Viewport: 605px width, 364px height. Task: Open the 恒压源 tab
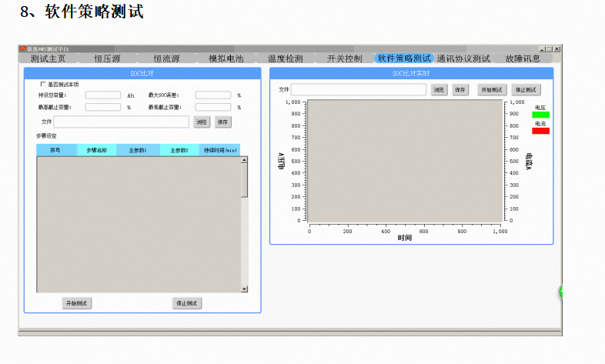coord(107,58)
